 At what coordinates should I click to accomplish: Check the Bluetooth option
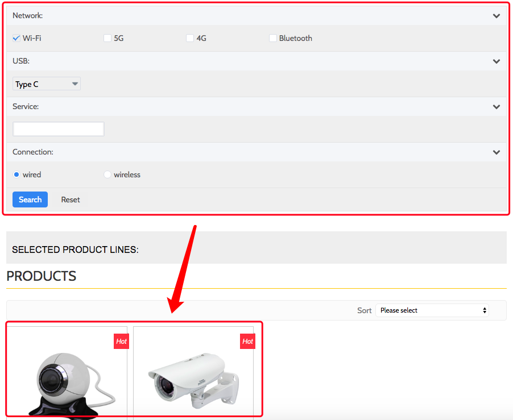273,39
